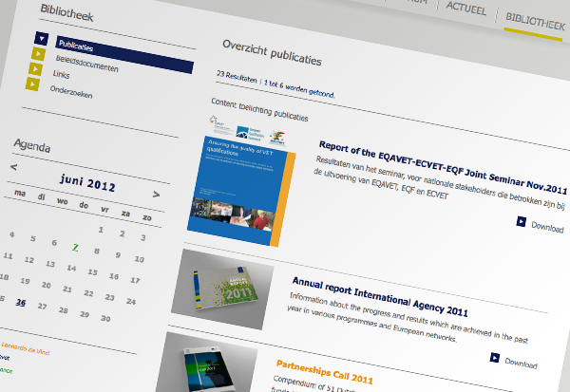Open the Beleidsdocumenten sidebar item

coord(86,64)
